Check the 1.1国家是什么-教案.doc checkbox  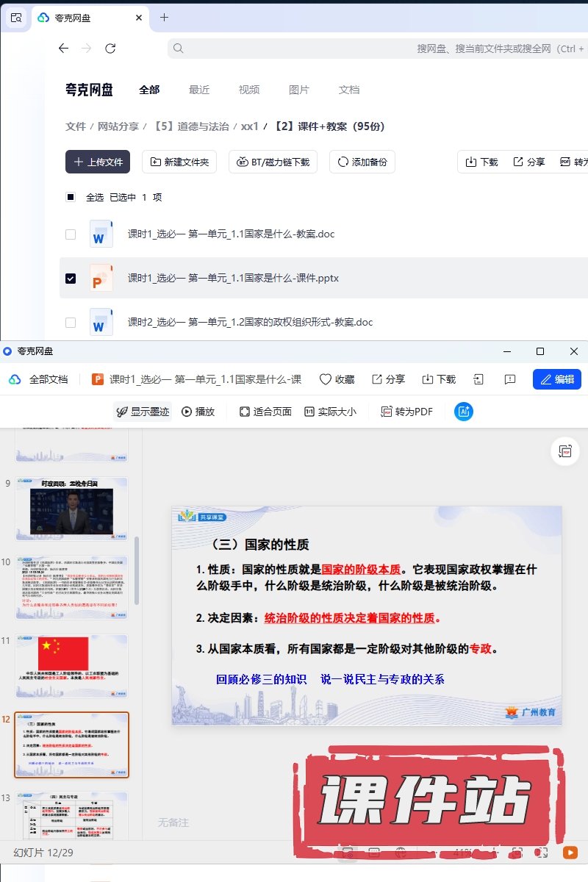[x=71, y=234]
